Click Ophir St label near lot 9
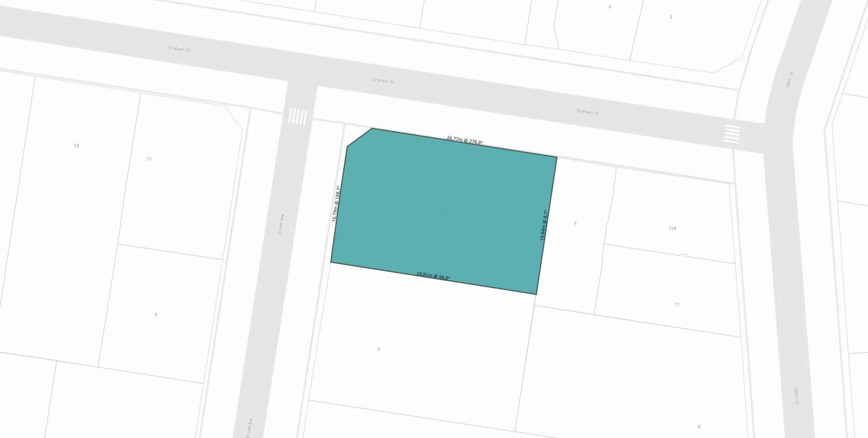The image size is (868, 438). tap(797, 397)
